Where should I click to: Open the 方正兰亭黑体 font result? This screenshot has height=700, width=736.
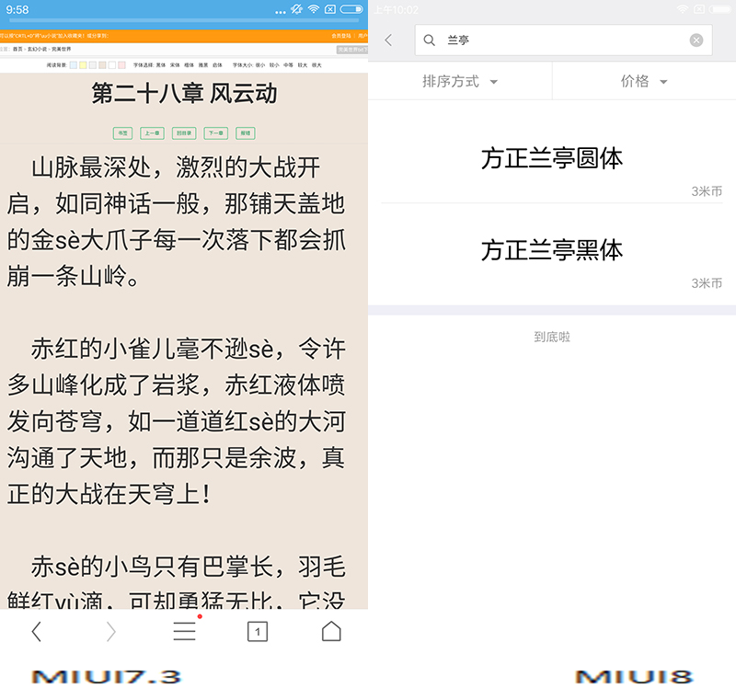[551, 250]
